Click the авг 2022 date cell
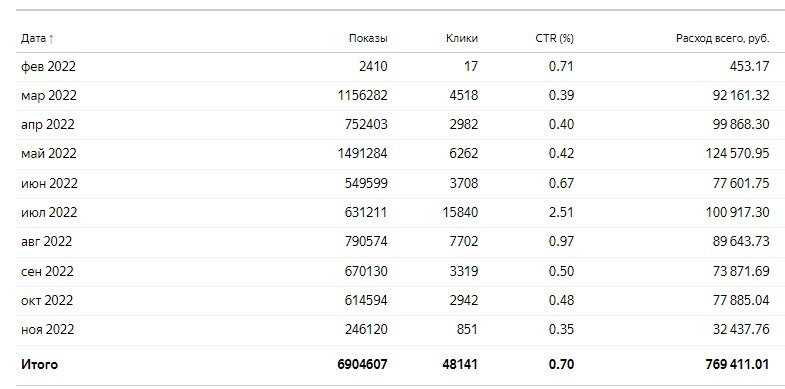The width and height of the screenshot is (785, 389). coord(47,241)
